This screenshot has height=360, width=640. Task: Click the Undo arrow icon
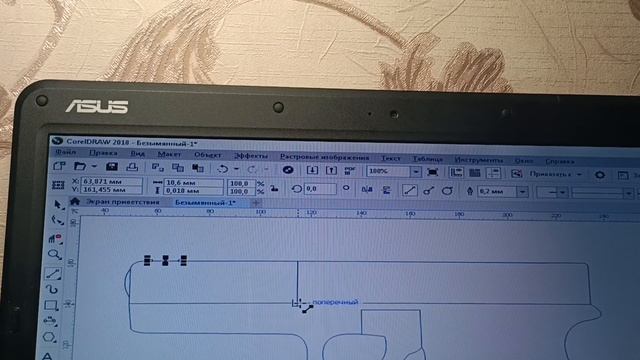point(222,169)
